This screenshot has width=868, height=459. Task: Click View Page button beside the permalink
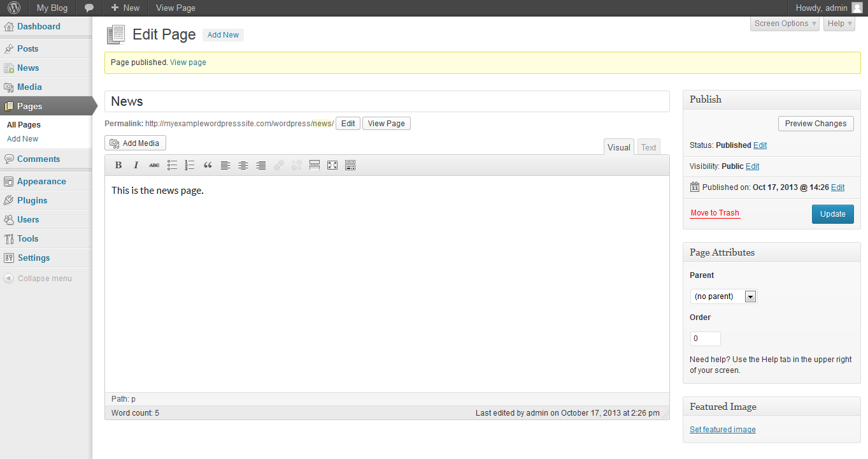pos(386,124)
